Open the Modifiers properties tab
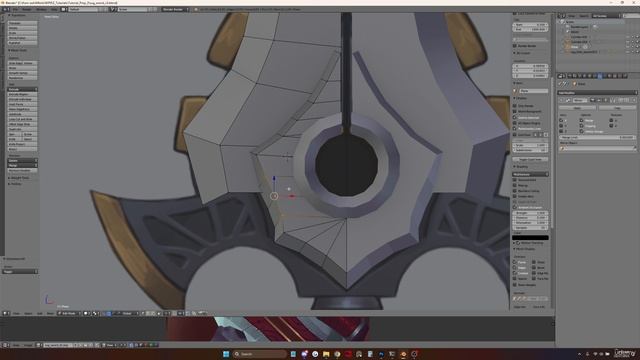 click(x=600, y=76)
